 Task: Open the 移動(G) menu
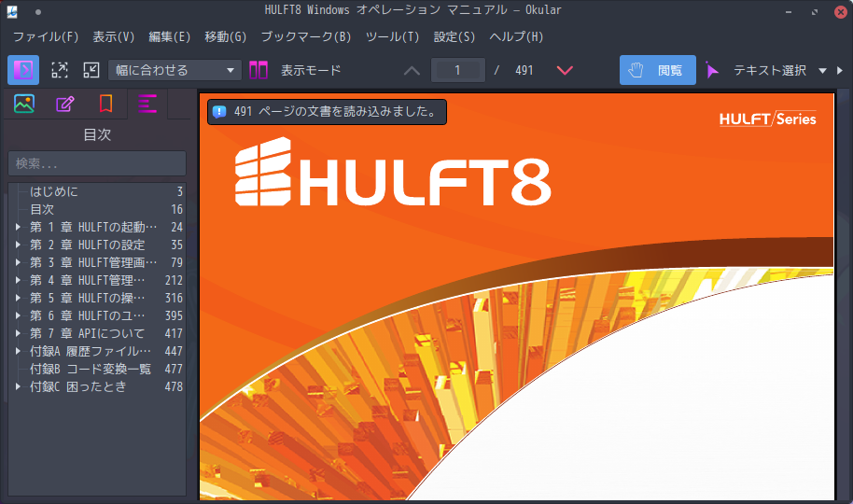coord(225,36)
